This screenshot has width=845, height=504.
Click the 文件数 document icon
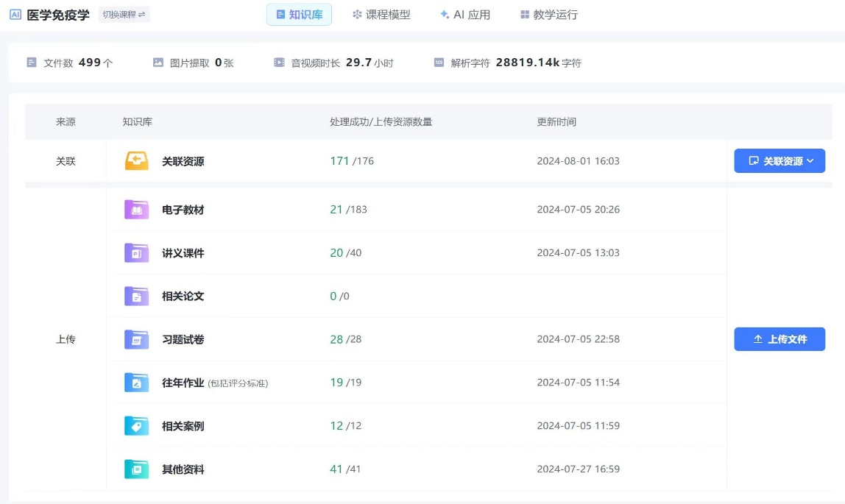(31, 63)
